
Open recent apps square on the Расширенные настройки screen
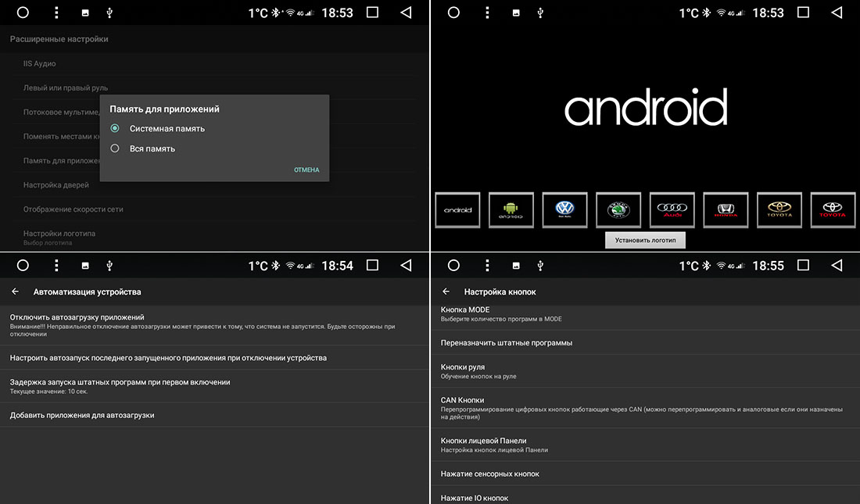[372, 12]
